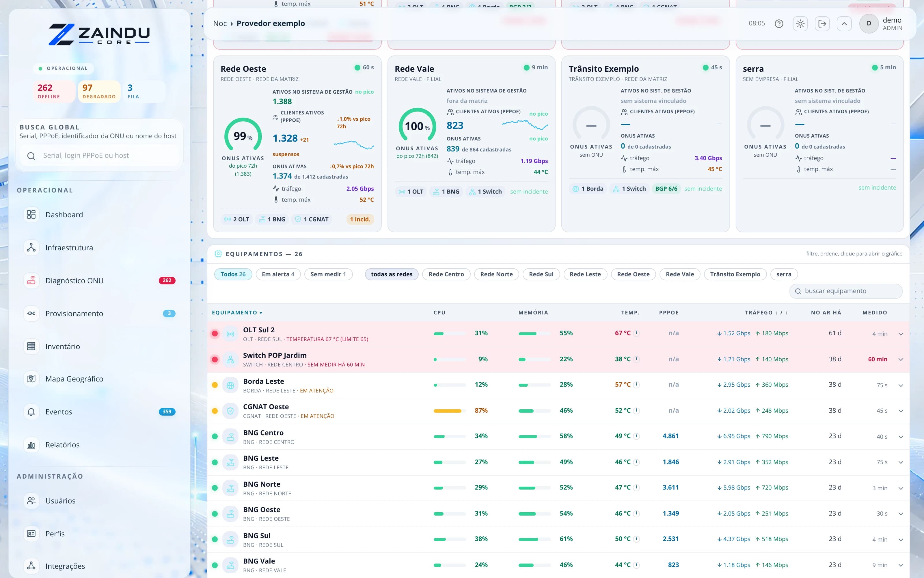This screenshot has width=924, height=578.
Task: Click the Relatórios chart icon
Action: click(x=31, y=444)
